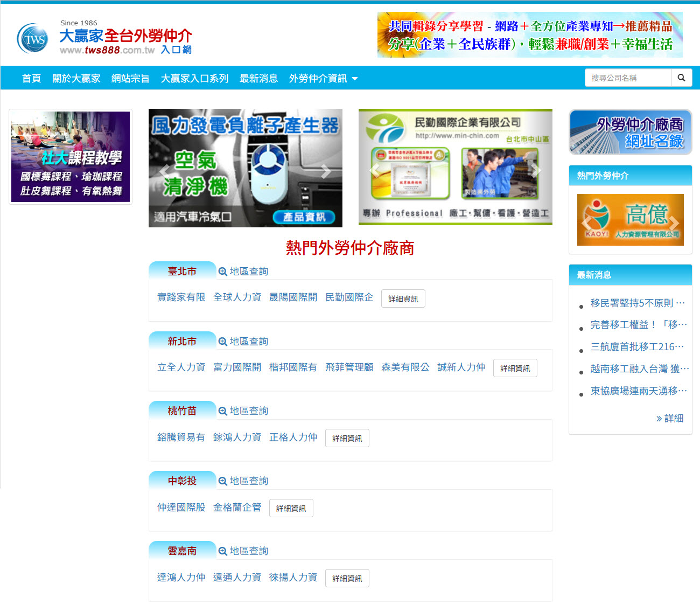Viewport: 700px width, 604px height.
Task: Click magnifier icon beside 桃竹苗 地區查詢
Action: coord(222,411)
